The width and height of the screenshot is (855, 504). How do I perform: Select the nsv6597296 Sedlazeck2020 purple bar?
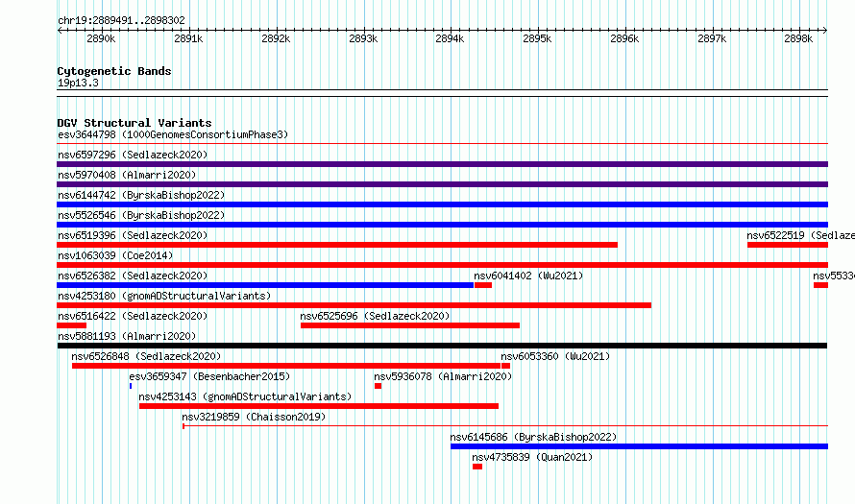click(442, 164)
